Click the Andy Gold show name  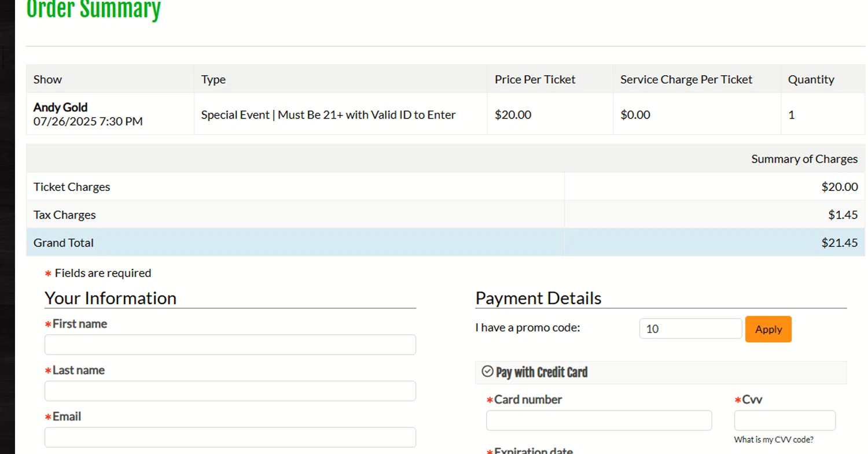[60, 107]
